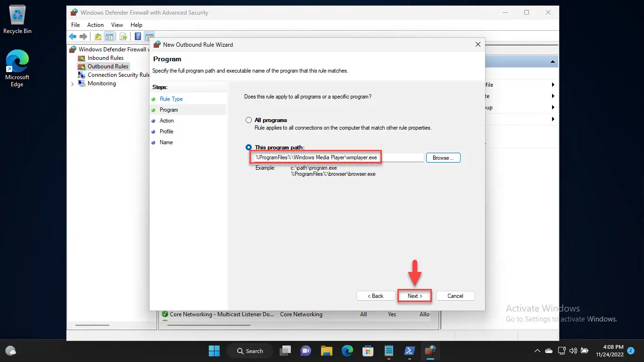644x362 pixels.
Task: Click the Cancel wizard button
Action: coord(455,296)
